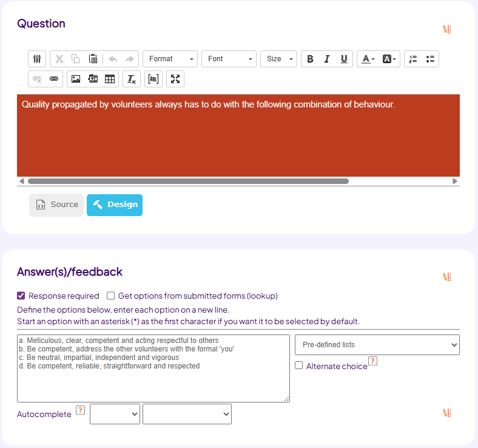Insert a numbered list
The height and width of the screenshot is (448, 478).
pos(413,59)
